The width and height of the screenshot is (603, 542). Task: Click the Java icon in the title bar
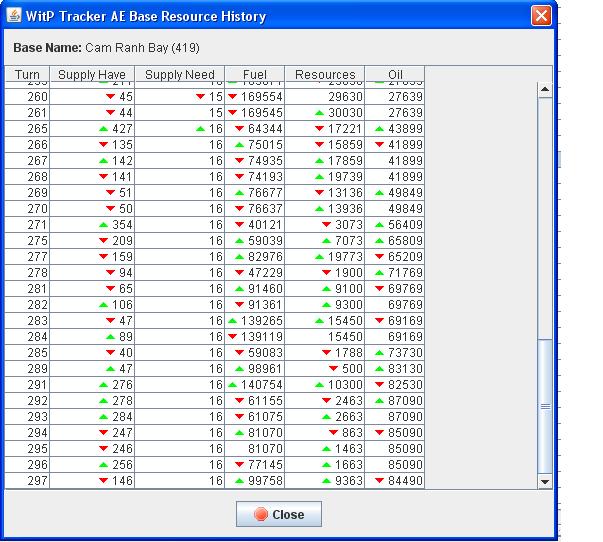[14, 16]
